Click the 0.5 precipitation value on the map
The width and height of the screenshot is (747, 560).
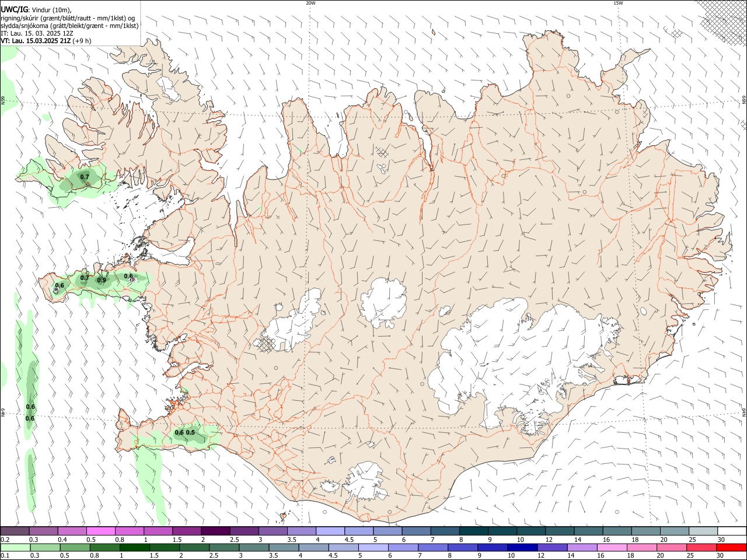(190, 433)
